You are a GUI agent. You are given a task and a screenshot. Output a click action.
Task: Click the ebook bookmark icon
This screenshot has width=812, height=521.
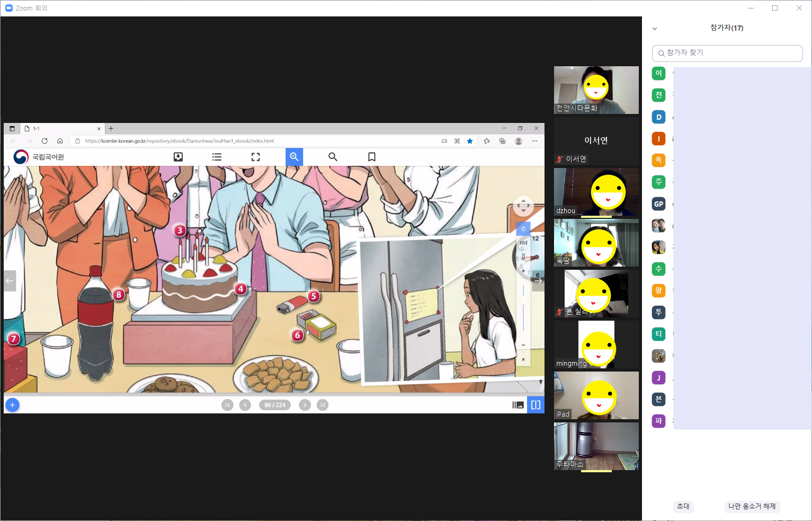click(x=372, y=157)
